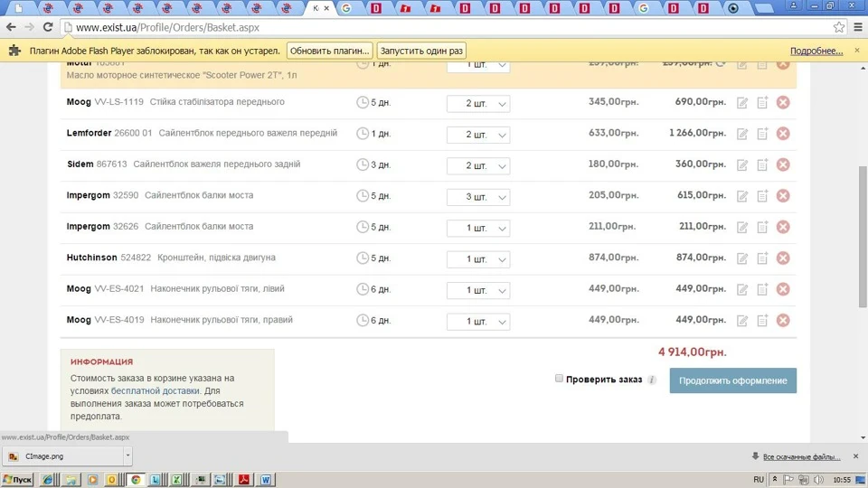Image resolution: width=868 pixels, height=488 pixels.
Task: Delete the Lemforder 26600 01 item
Action: click(x=783, y=134)
